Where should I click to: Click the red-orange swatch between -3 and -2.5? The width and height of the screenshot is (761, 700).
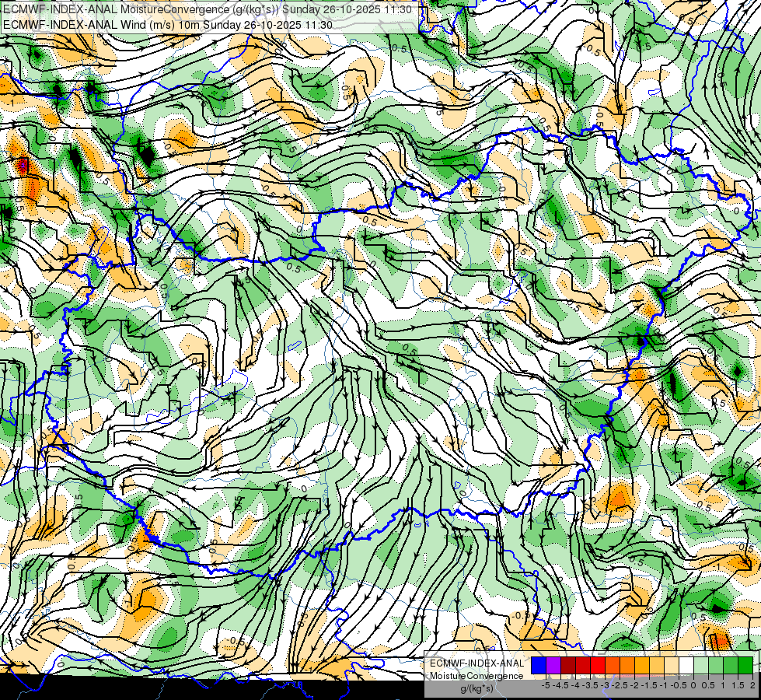click(x=613, y=665)
